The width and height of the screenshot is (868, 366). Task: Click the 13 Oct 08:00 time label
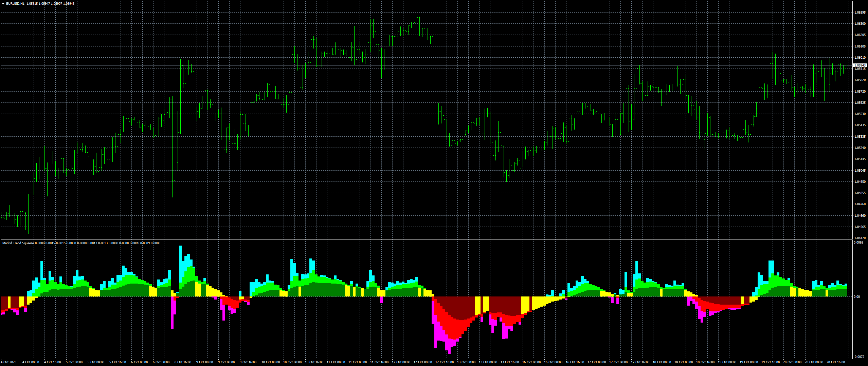pos(488,362)
